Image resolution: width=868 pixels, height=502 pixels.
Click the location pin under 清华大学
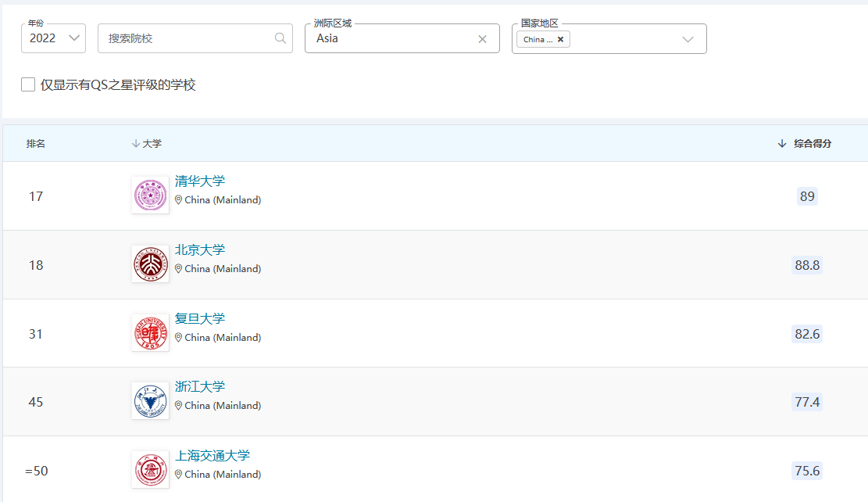click(x=178, y=200)
